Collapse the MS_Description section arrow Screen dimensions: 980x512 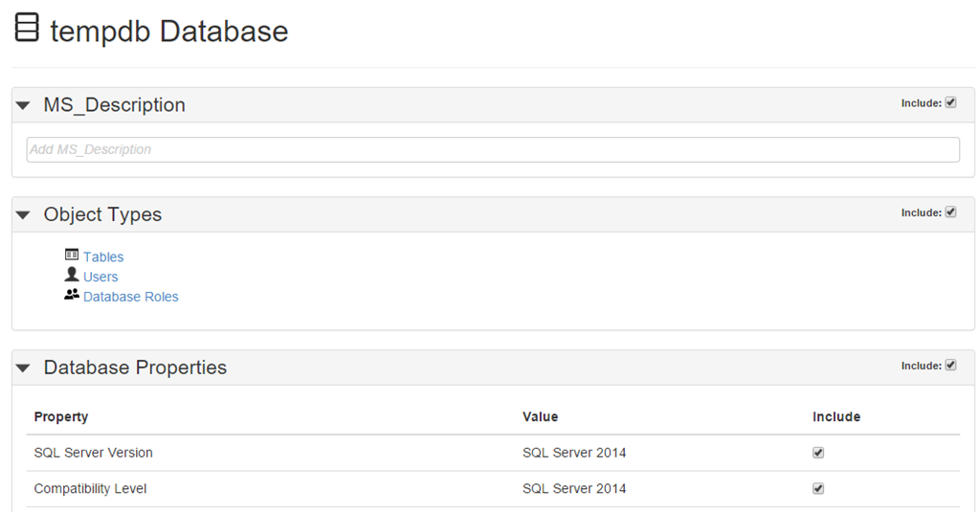(x=24, y=106)
